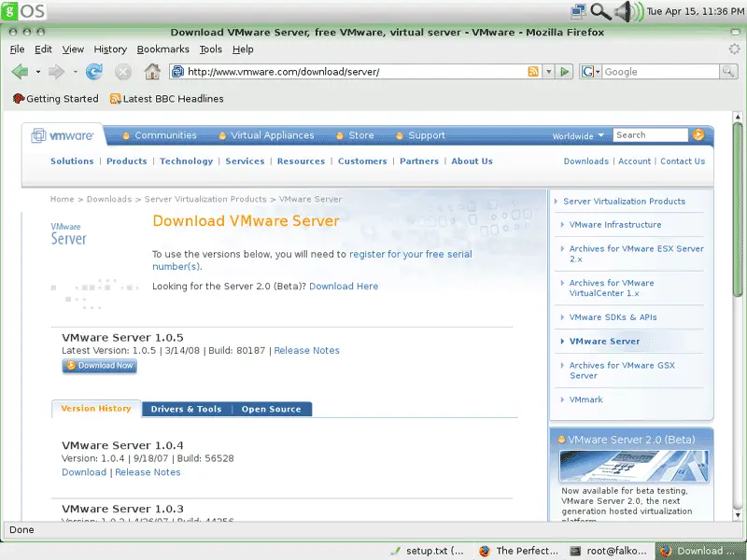Switch to The Perfect... Firefox taskbar window
The width and height of the screenshot is (747, 560).
point(519,551)
